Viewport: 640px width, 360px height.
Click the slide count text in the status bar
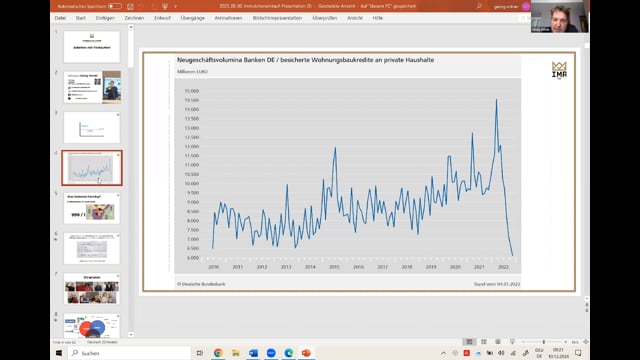[64, 342]
